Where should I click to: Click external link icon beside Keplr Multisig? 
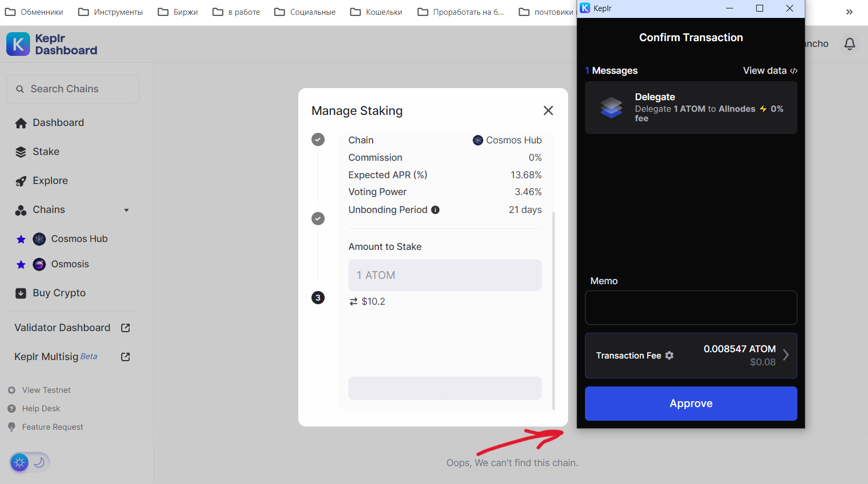tap(125, 357)
